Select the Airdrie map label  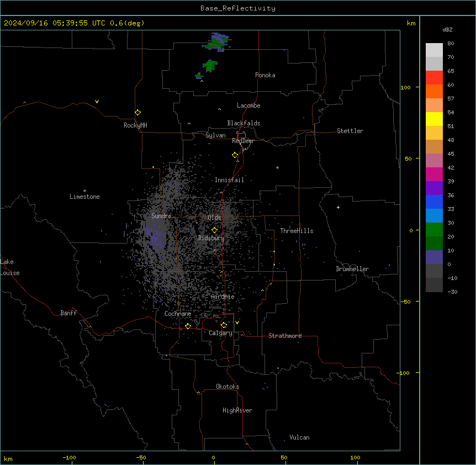pyautogui.click(x=223, y=297)
